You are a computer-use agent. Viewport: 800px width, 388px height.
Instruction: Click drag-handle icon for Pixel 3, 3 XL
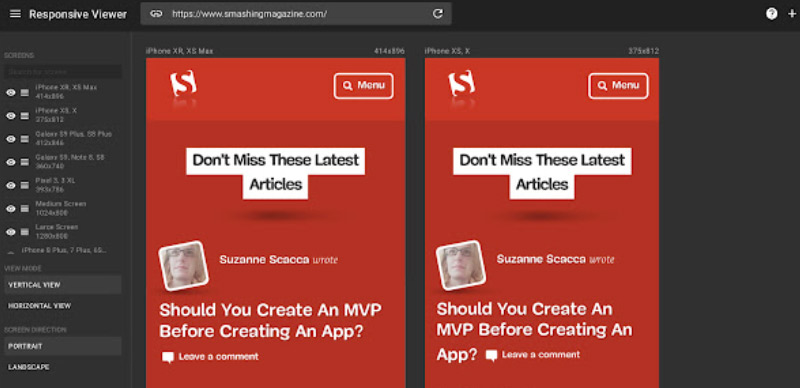point(25,185)
